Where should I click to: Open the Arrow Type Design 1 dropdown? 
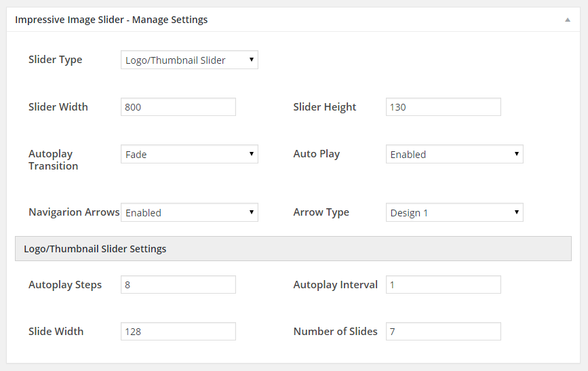(x=454, y=212)
